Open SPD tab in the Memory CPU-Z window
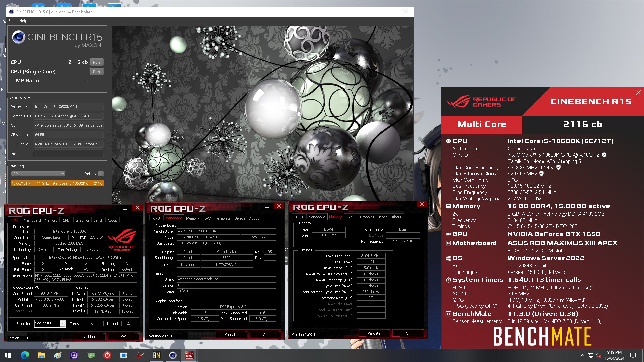The height and width of the screenshot is (362, 644). (x=351, y=217)
